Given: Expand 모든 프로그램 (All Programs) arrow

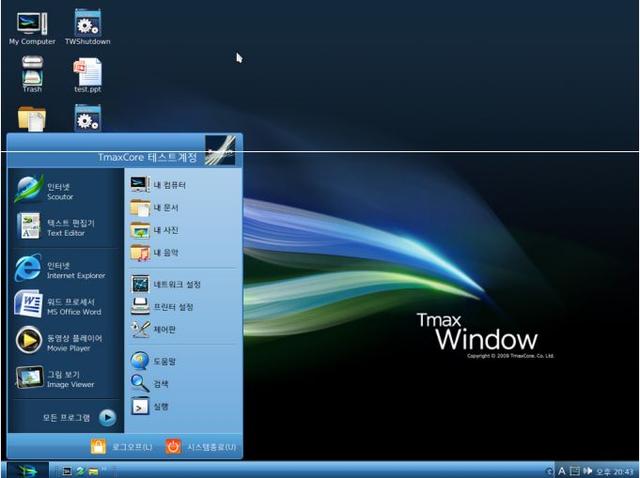Looking at the screenshot, I should (x=107, y=417).
